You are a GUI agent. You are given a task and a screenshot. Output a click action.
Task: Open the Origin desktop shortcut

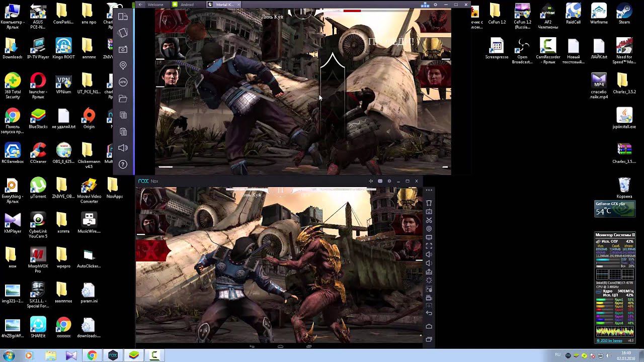(89, 119)
